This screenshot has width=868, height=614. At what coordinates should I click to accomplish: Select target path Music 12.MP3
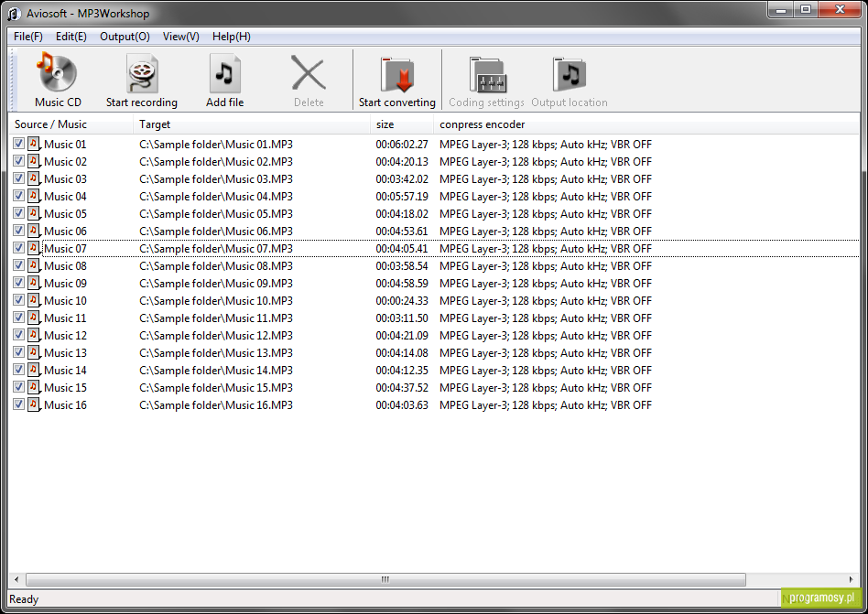216,336
